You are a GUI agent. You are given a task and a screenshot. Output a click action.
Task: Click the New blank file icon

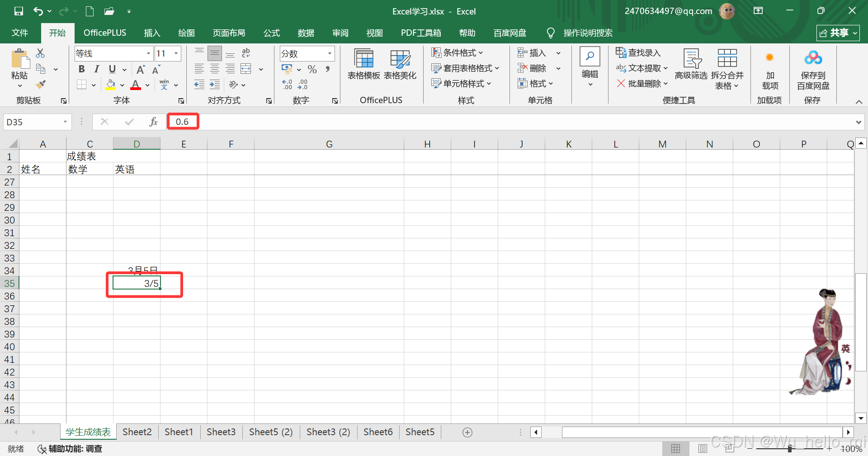tap(90, 11)
